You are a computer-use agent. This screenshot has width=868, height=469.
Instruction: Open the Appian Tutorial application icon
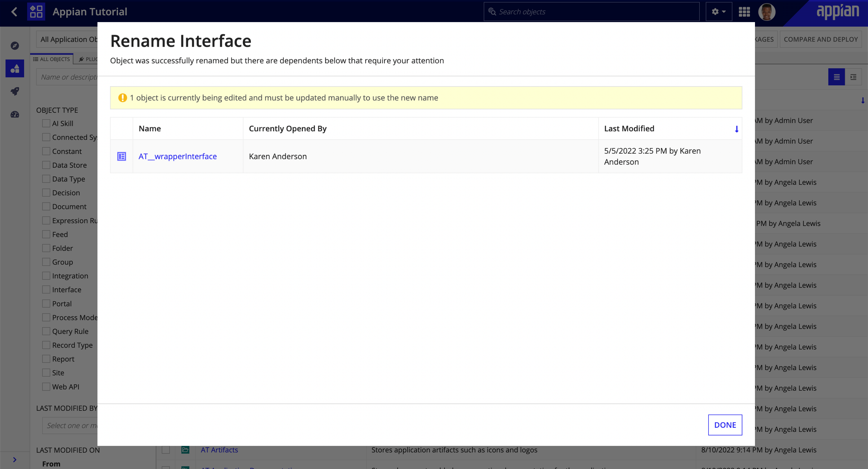36,12
